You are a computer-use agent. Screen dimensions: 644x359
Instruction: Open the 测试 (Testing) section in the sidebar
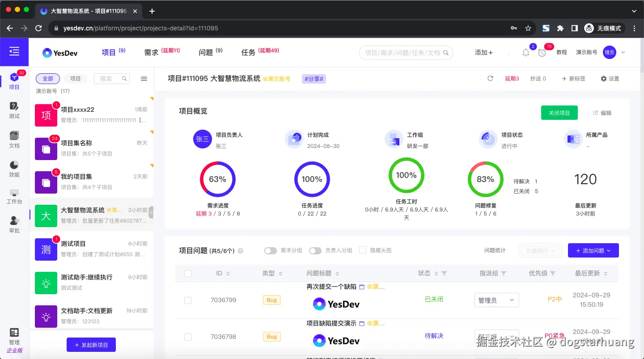tap(14, 109)
